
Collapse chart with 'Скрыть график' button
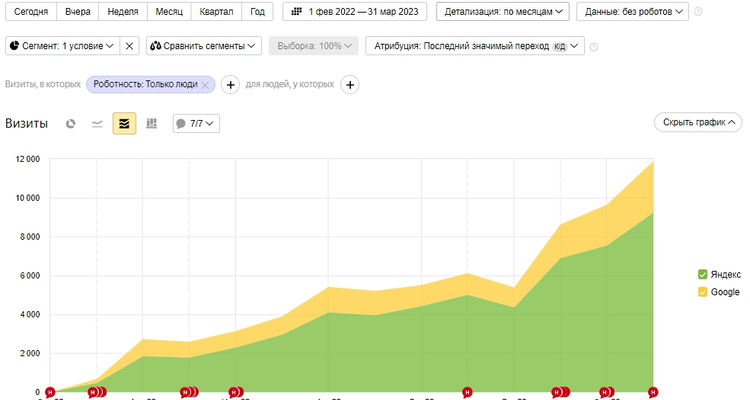(698, 122)
